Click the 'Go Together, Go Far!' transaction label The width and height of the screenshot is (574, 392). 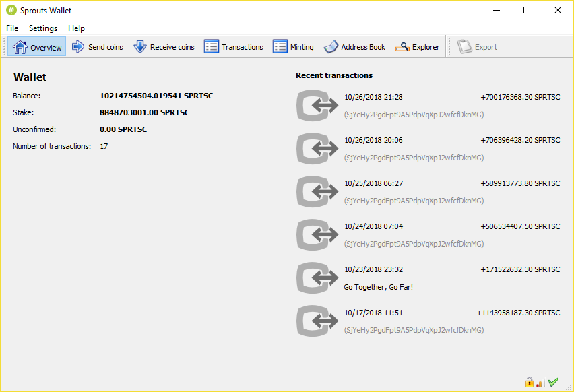pyautogui.click(x=378, y=287)
